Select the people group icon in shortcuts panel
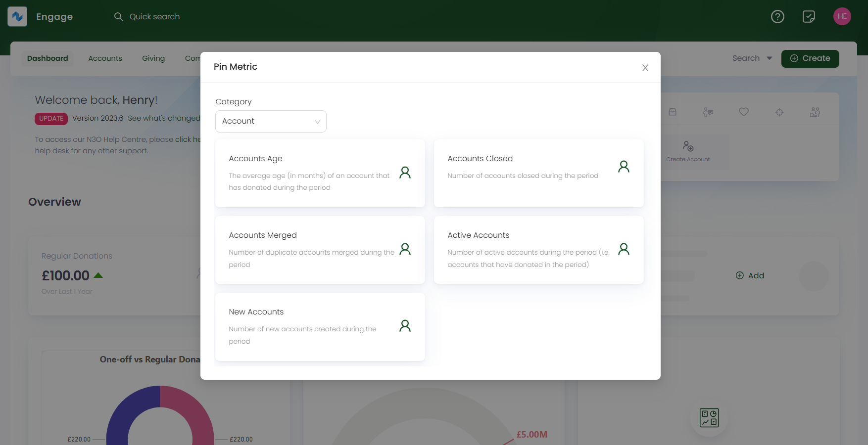 tap(815, 112)
